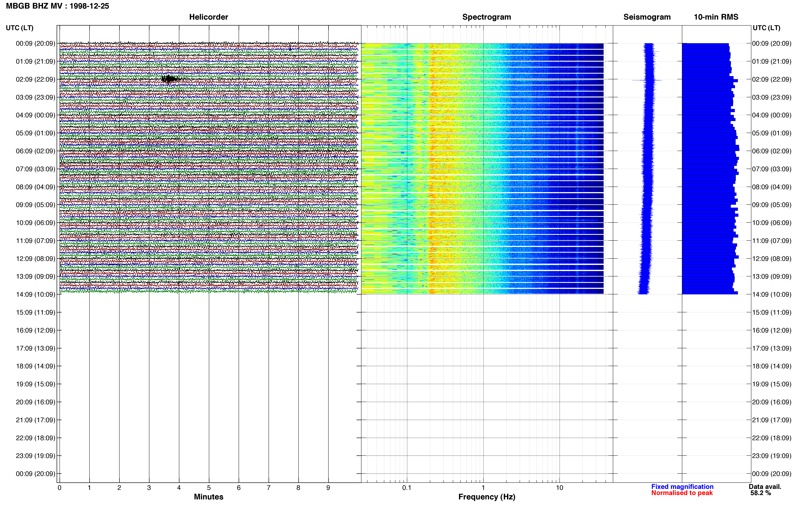
Task: Click the Frequency (Hz) x-axis label
Action: (487, 497)
